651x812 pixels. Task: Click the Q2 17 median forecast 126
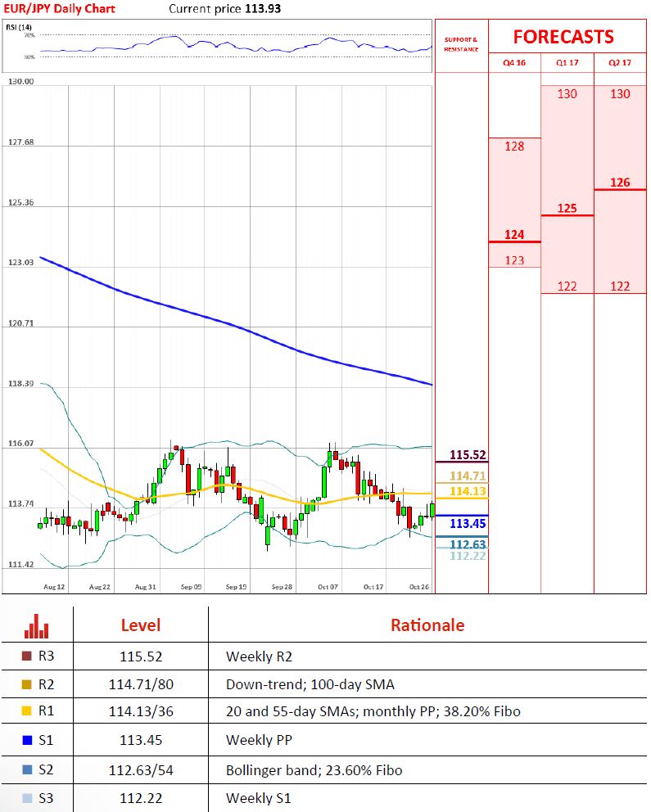click(620, 183)
